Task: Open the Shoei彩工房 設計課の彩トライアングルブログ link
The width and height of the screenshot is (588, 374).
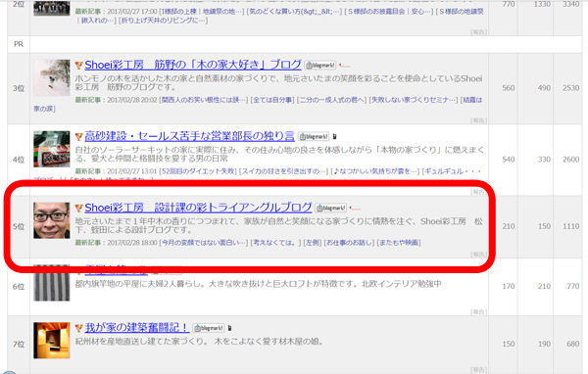Action: (x=198, y=208)
